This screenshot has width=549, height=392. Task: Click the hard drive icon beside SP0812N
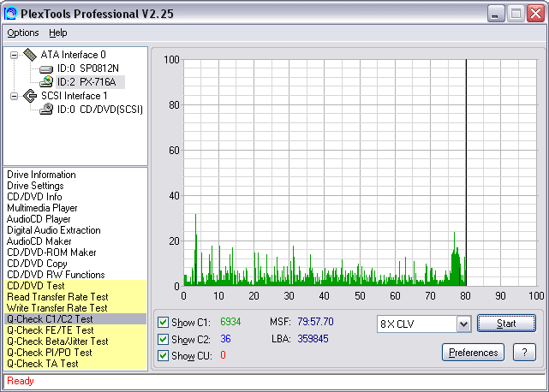pos(46,69)
